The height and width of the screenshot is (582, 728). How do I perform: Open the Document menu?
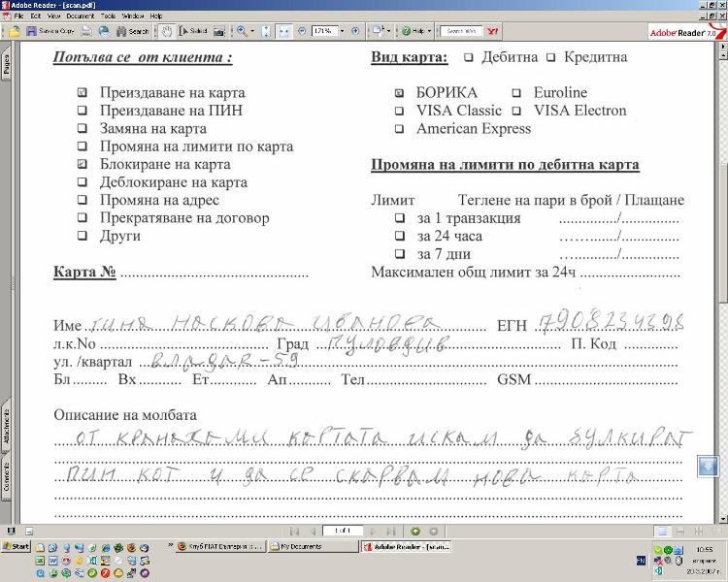coord(80,16)
